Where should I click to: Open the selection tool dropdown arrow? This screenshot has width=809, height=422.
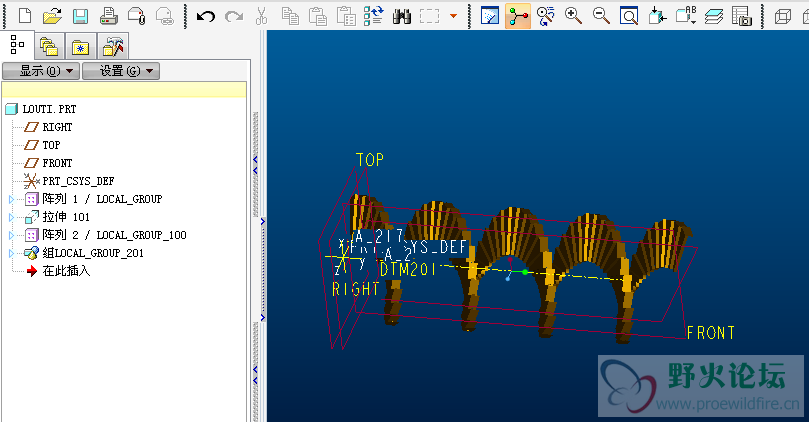454,16
